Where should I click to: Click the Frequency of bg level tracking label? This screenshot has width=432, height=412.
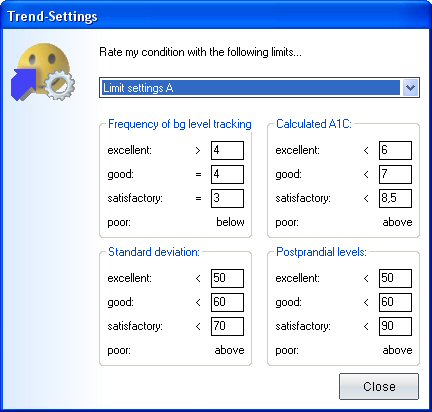pyautogui.click(x=180, y=124)
